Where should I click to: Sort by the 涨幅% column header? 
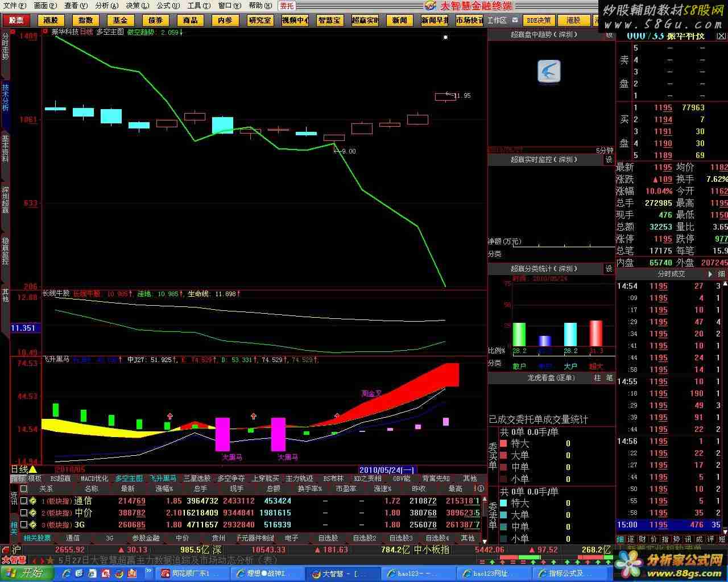pos(164,489)
